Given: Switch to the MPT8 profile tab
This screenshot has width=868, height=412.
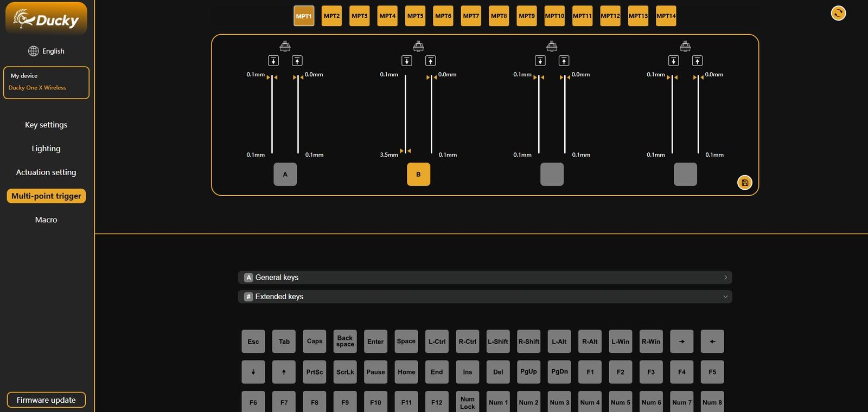Looking at the screenshot, I should click(x=499, y=16).
